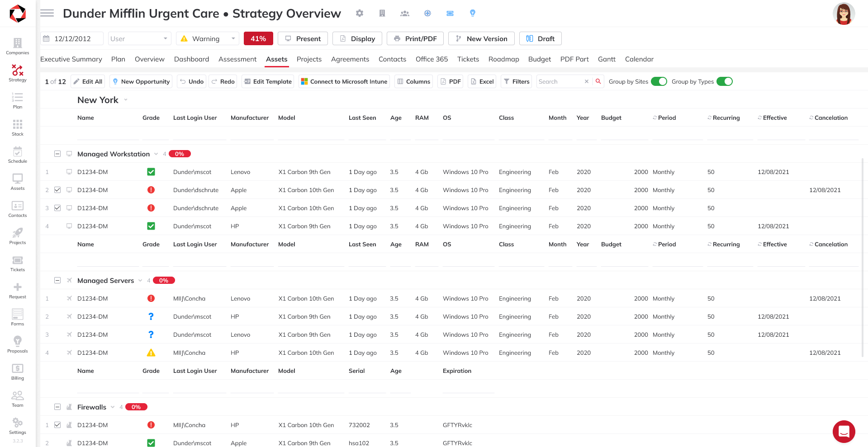Click the New Version button
This screenshot has width=868, height=447.
(x=481, y=38)
